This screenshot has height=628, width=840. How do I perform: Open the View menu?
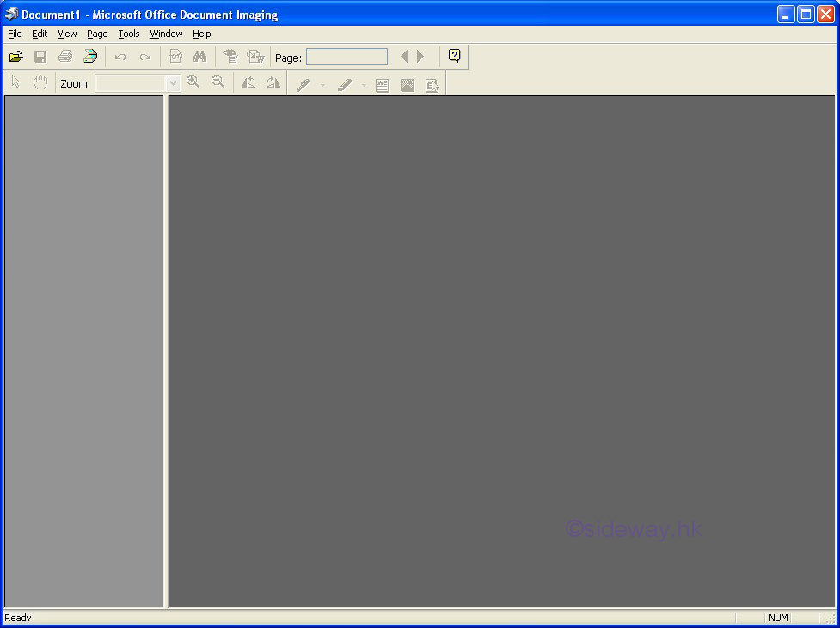click(67, 34)
